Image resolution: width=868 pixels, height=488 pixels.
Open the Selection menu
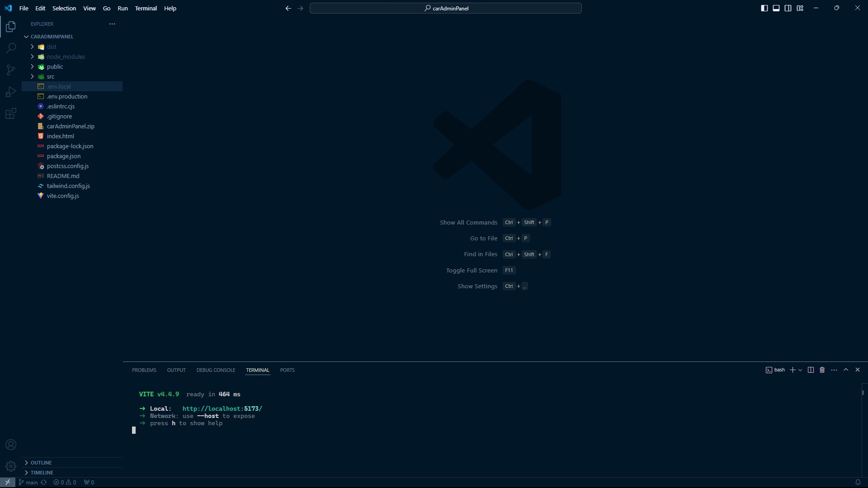click(x=64, y=8)
